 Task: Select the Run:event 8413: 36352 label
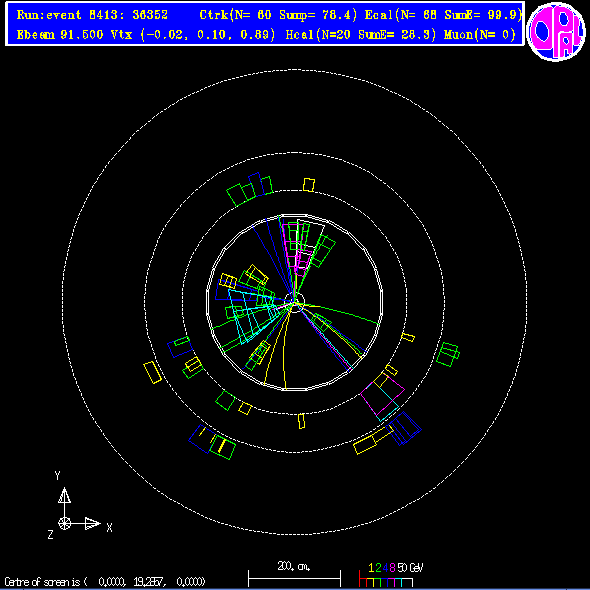point(92,15)
